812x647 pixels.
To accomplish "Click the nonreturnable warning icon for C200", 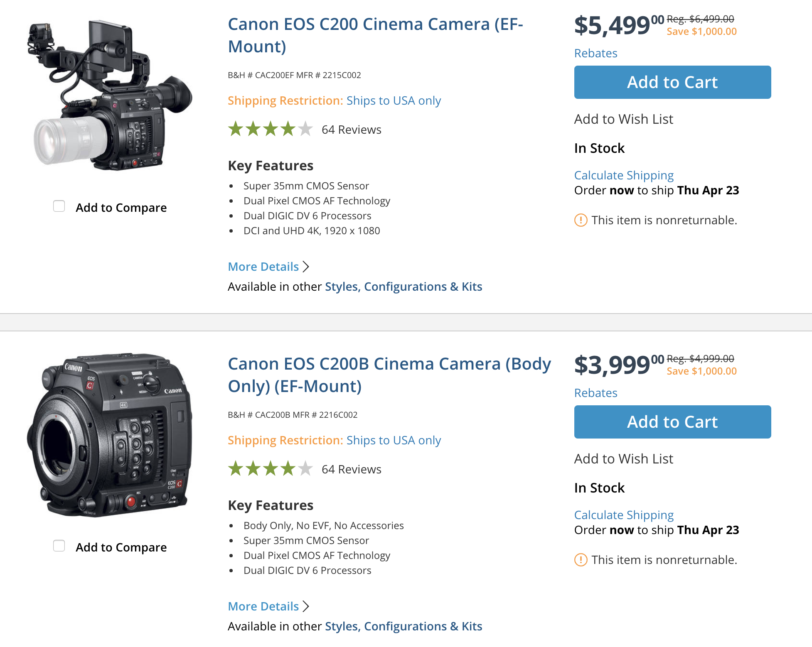I will [581, 221].
